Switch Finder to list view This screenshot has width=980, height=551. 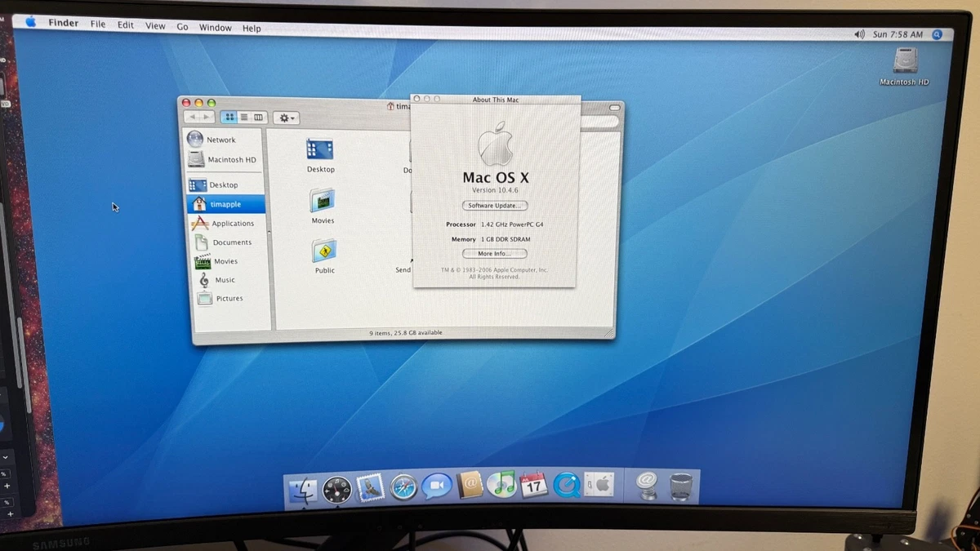point(243,118)
